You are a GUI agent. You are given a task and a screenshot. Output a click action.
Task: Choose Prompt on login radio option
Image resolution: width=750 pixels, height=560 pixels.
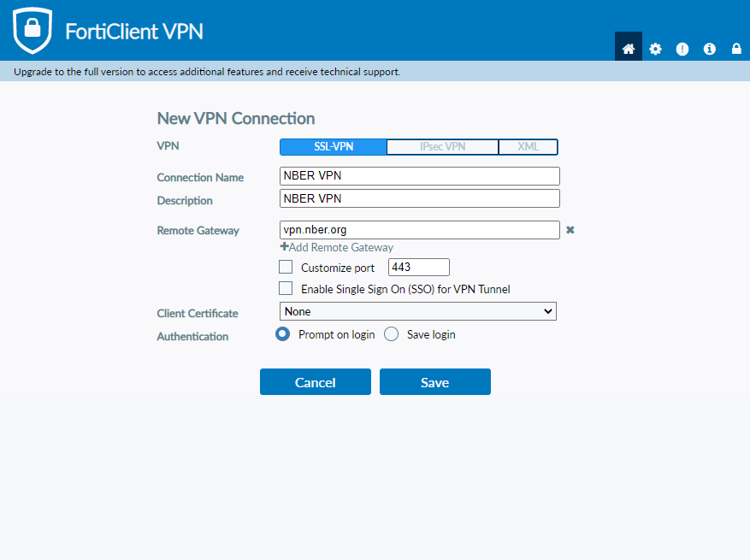(282, 334)
